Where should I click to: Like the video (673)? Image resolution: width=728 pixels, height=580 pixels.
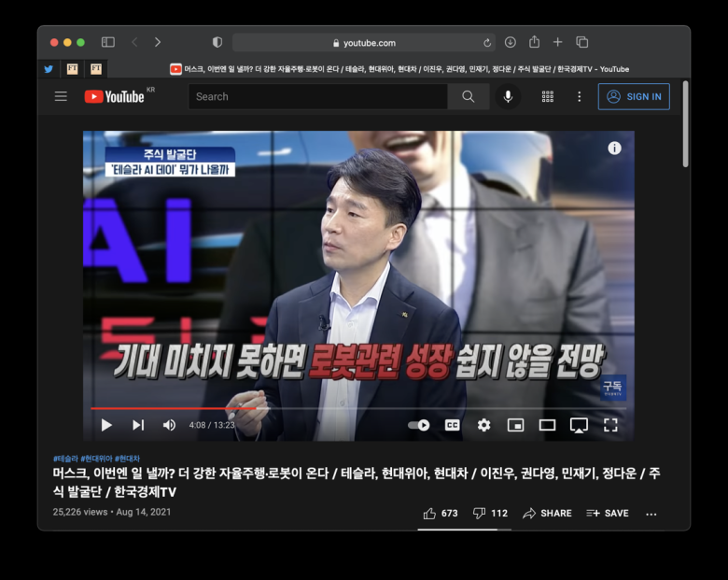pos(441,514)
